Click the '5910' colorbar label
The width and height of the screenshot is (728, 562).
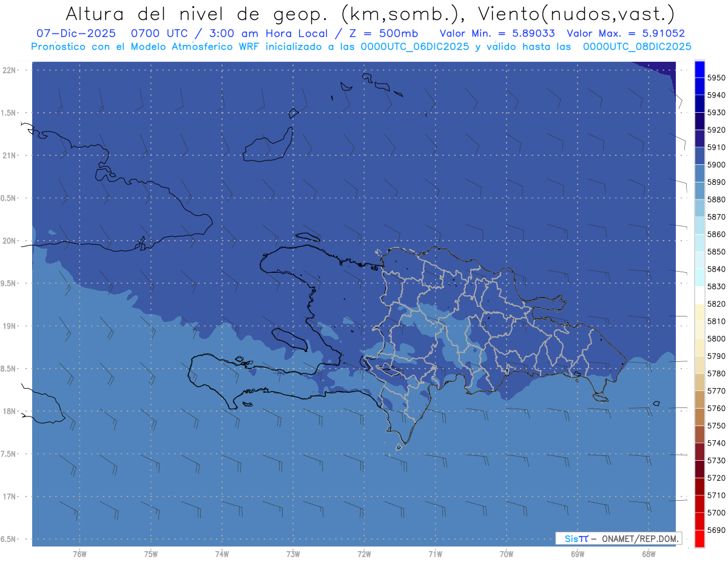tap(716, 147)
